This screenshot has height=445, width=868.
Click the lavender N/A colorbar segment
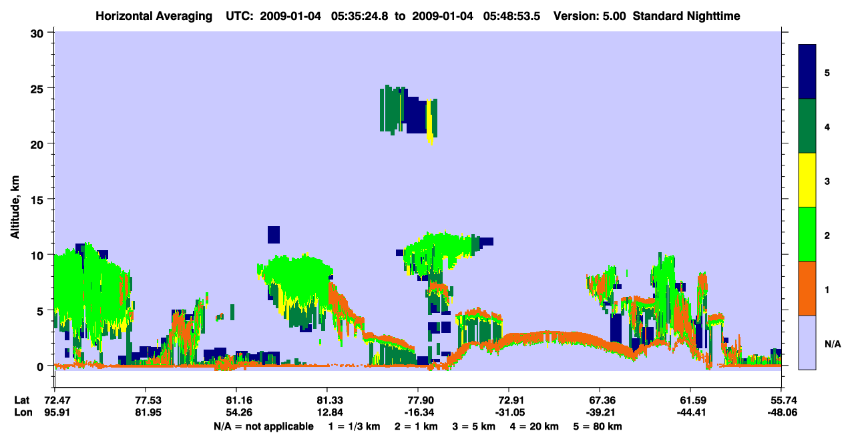[x=807, y=342]
